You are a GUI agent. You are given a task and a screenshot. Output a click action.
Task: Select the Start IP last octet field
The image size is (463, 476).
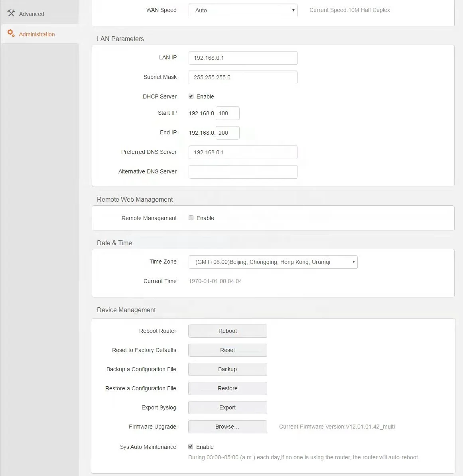(228, 113)
